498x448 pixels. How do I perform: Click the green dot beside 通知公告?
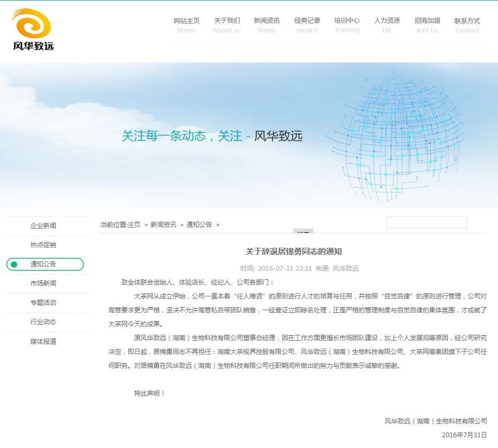click(14, 264)
